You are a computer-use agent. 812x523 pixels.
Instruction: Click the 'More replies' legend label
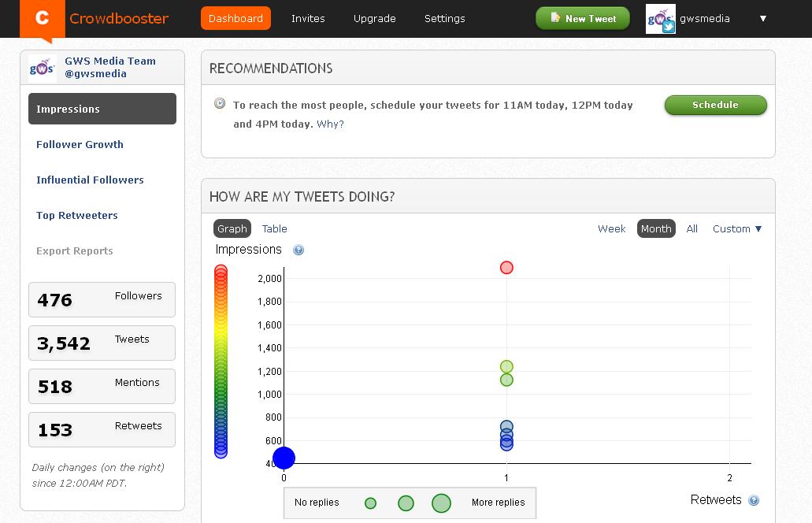click(x=499, y=503)
